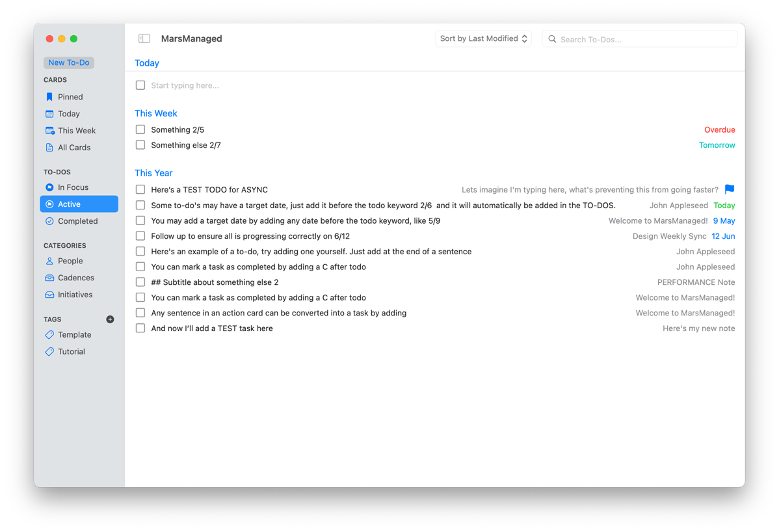This screenshot has width=779, height=532.
Task: Click the Template tag icon
Action: point(49,335)
